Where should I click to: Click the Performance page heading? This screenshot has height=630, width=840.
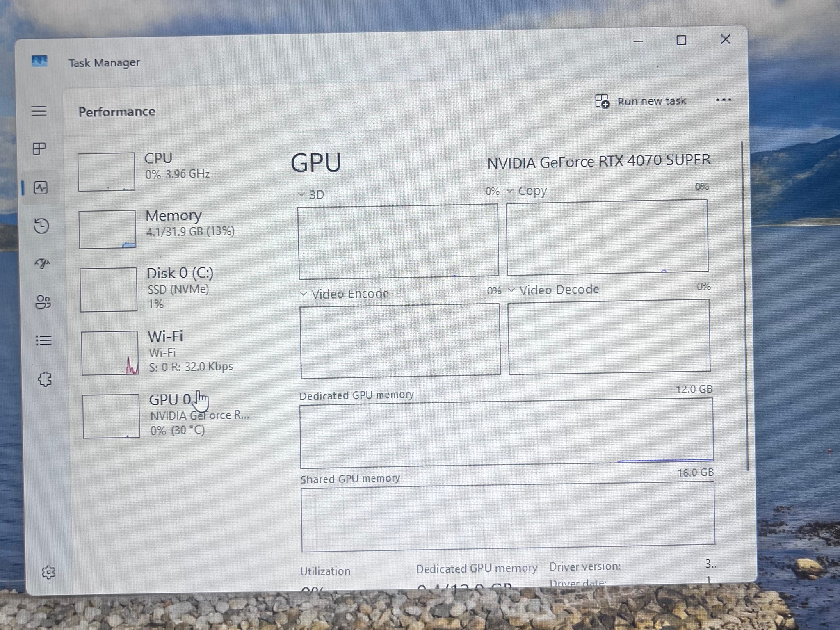click(117, 112)
